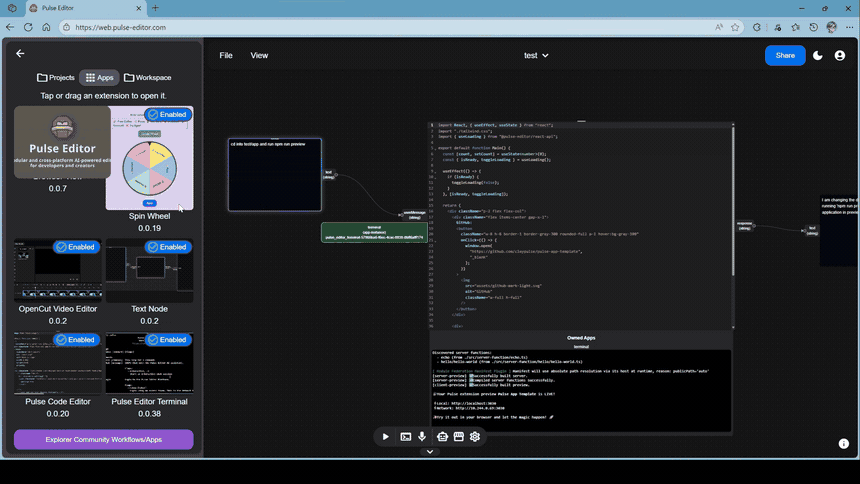Switch to the Projects tab

pyautogui.click(x=56, y=77)
